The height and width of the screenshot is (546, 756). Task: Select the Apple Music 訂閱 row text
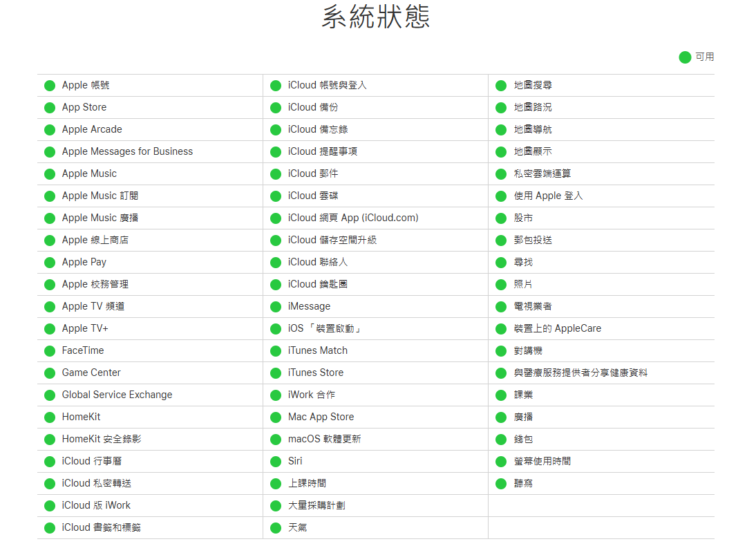(100, 196)
